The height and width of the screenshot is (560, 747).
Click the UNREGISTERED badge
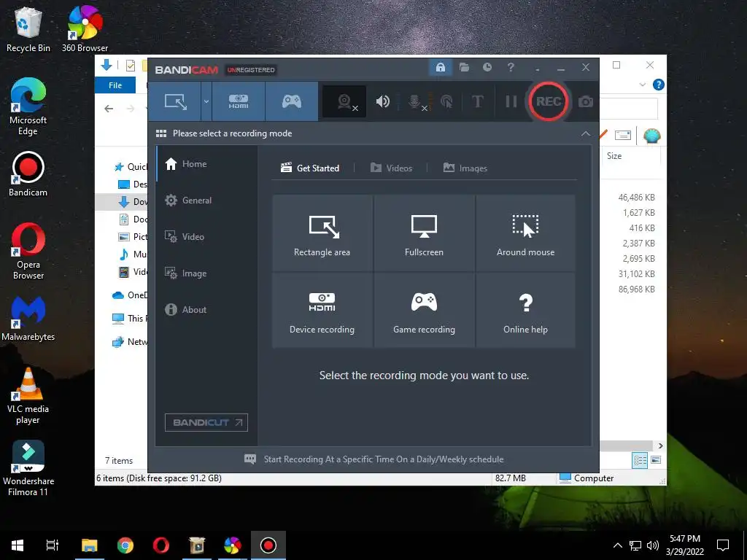tap(251, 70)
